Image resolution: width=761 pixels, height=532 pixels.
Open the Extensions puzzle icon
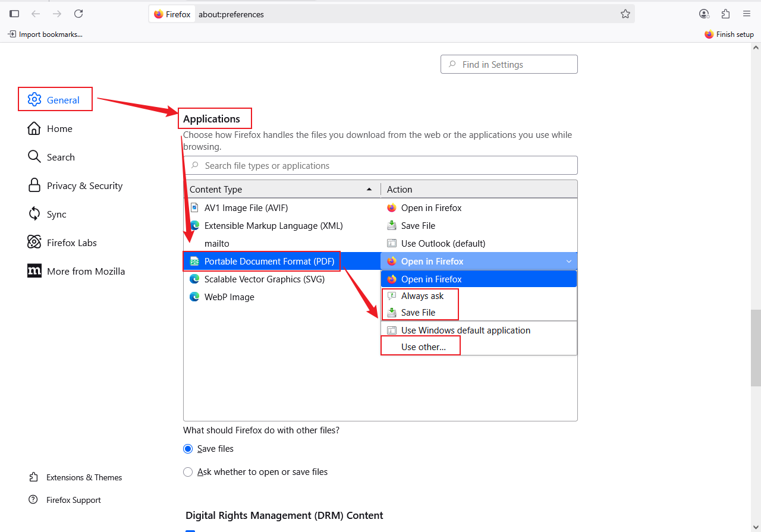(725, 14)
